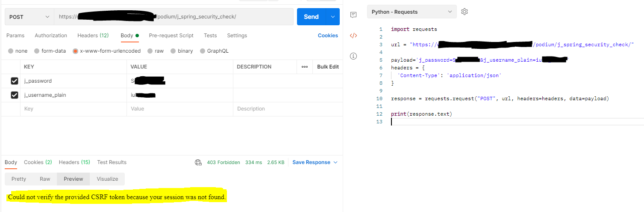Select the form-data radio option
Screen dimensions: 644x212
pos(37,51)
